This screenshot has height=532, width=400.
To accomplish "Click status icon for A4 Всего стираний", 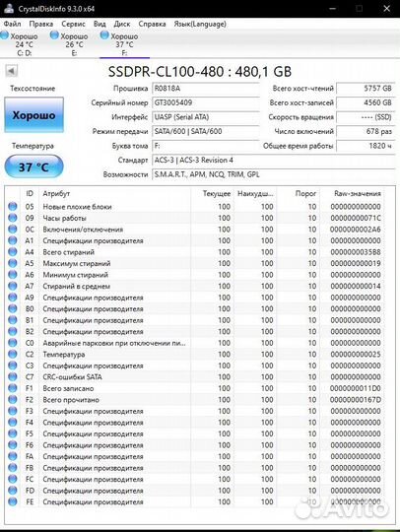I will click(13, 252).
